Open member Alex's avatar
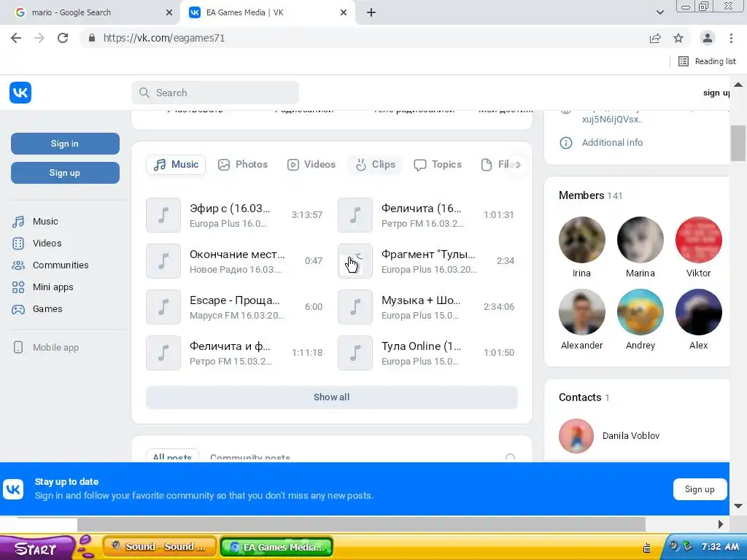747x560 pixels. click(x=698, y=312)
